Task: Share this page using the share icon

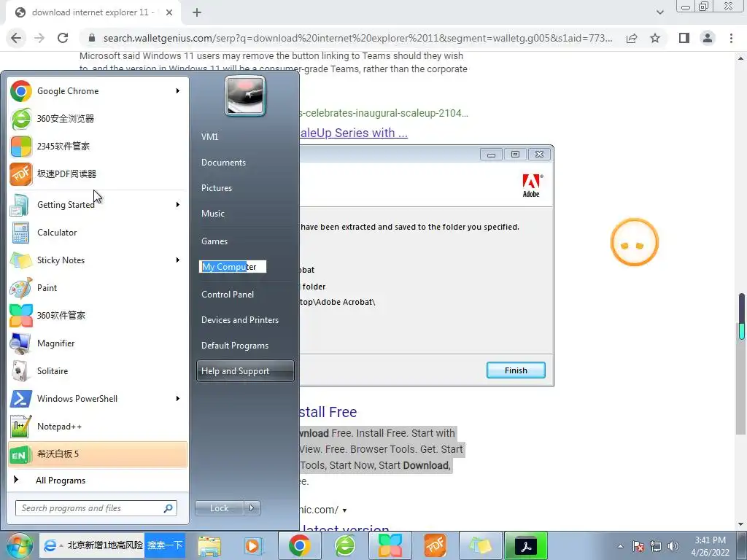Action: pos(632,38)
